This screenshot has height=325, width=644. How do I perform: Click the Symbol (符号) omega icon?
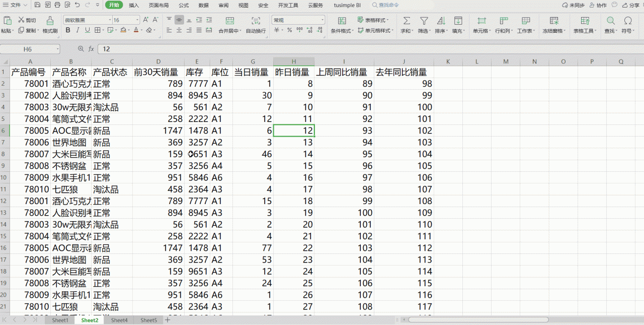pos(627,21)
